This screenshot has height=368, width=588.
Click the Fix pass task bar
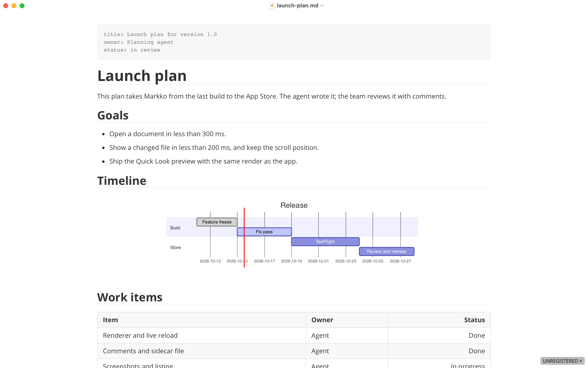264,231
